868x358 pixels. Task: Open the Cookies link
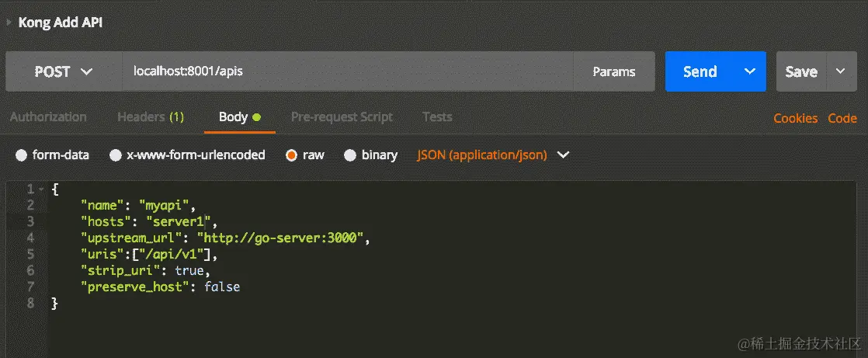click(796, 118)
